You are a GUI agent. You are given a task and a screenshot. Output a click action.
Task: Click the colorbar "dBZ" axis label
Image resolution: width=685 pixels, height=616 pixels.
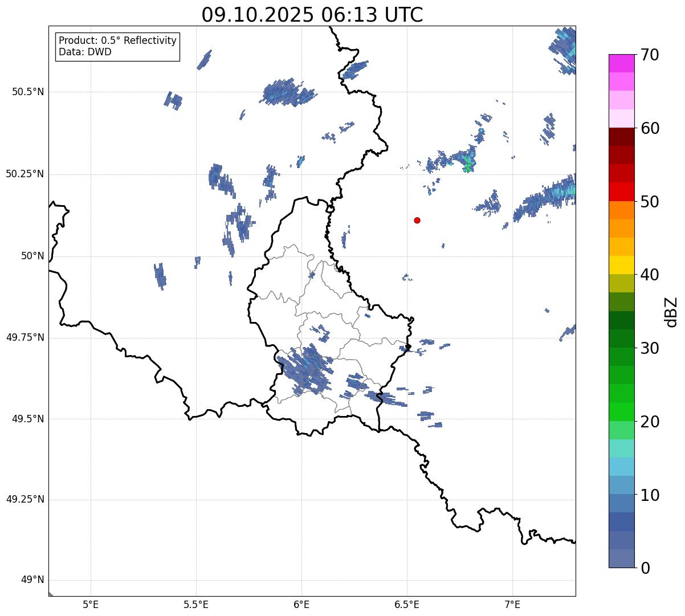point(671,312)
